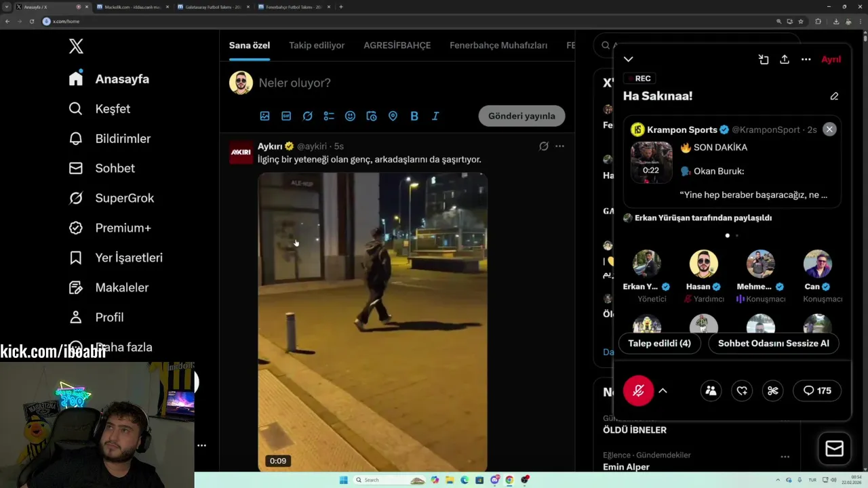Open Anasayfa from the sidebar
This screenshot has width=868, height=488.
click(x=109, y=79)
